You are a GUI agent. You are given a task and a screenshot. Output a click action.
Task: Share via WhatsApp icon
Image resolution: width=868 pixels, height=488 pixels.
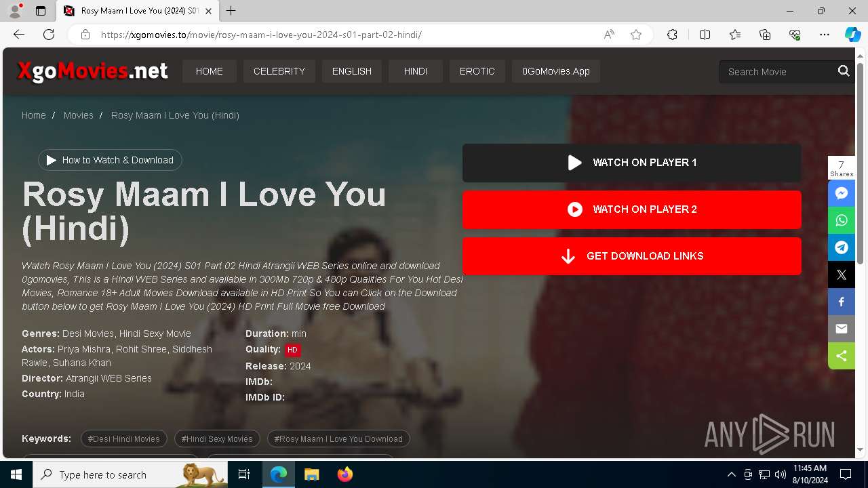(842, 220)
